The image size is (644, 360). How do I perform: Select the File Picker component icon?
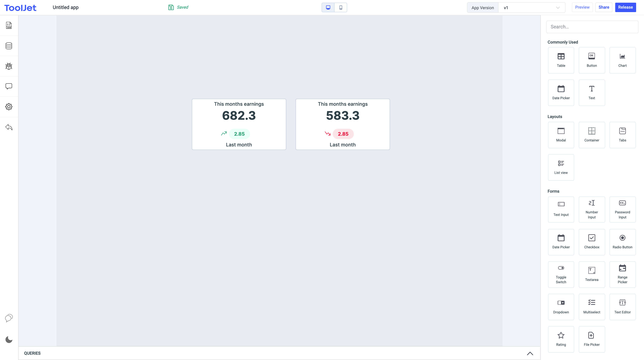point(591,335)
